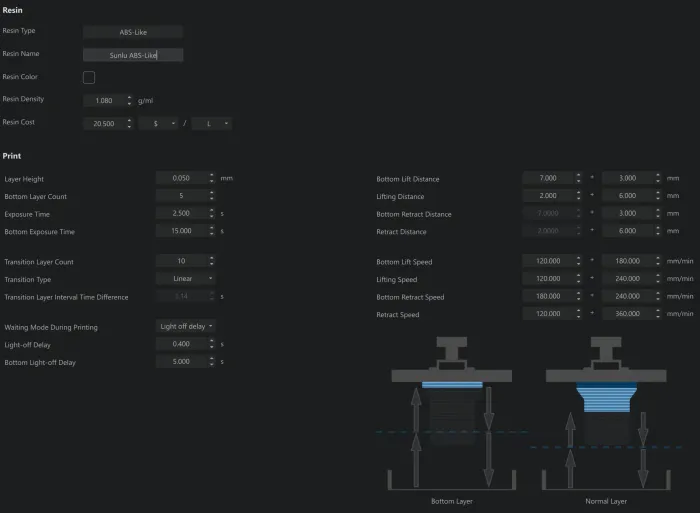
Task: Open the resin cost currency dropdown
Action: coord(158,123)
